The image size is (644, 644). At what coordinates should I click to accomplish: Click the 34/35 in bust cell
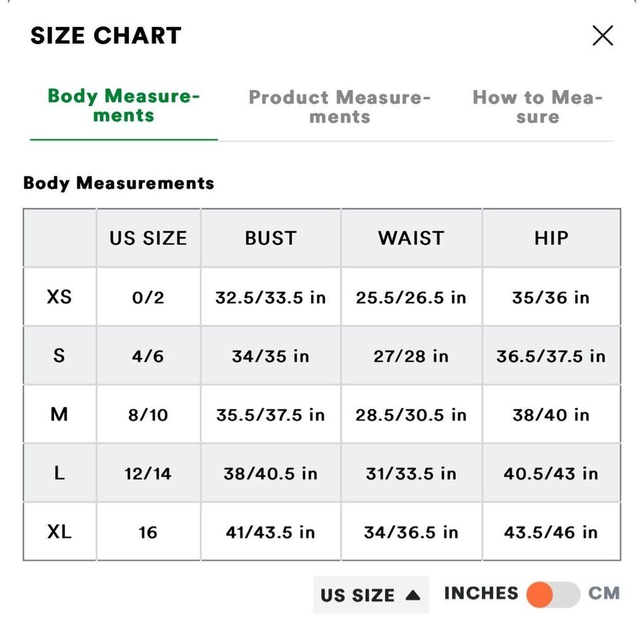[x=270, y=356]
